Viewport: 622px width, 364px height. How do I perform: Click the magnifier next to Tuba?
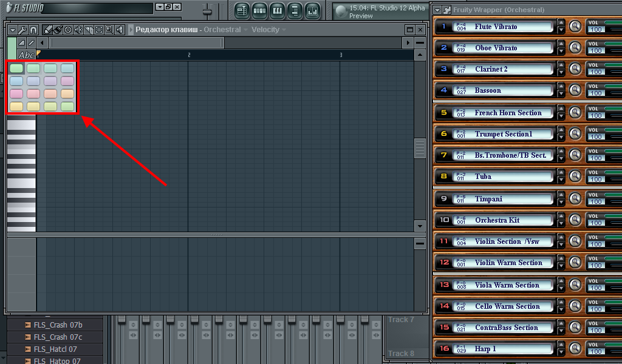tap(575, 177)
